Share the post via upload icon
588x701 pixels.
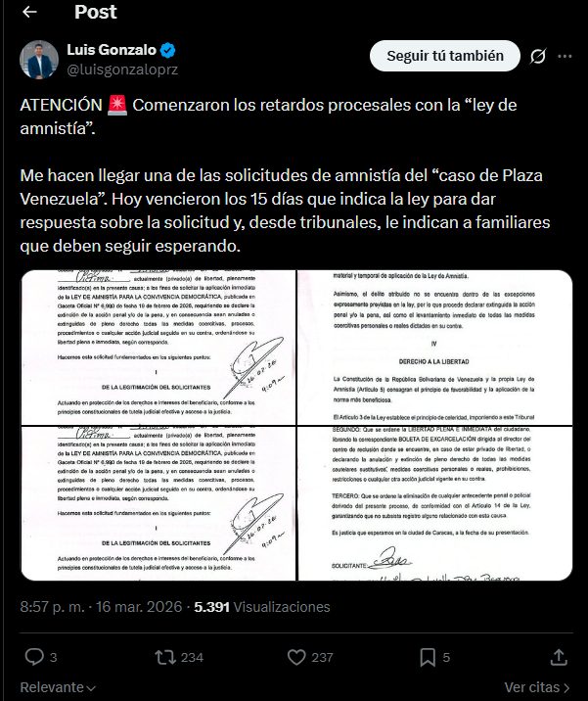559,657
